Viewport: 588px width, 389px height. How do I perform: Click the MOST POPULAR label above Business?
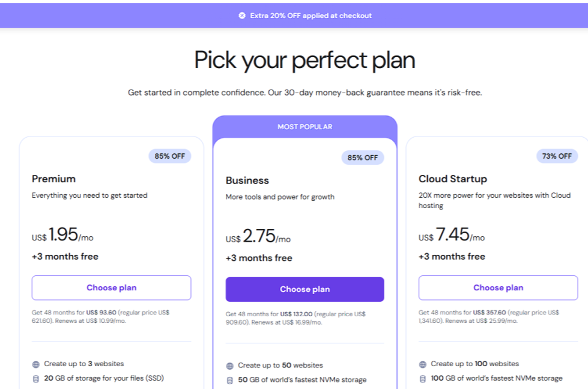coord(305,127)
